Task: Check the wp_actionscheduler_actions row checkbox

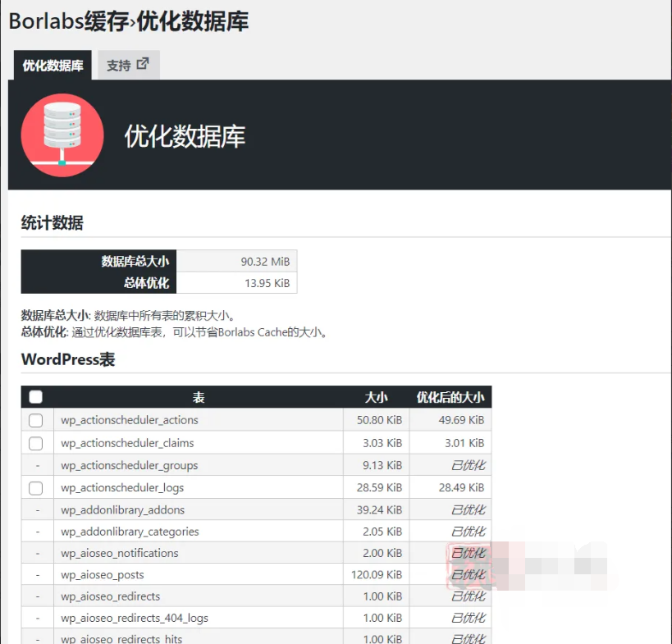Action: coord(35,420)
